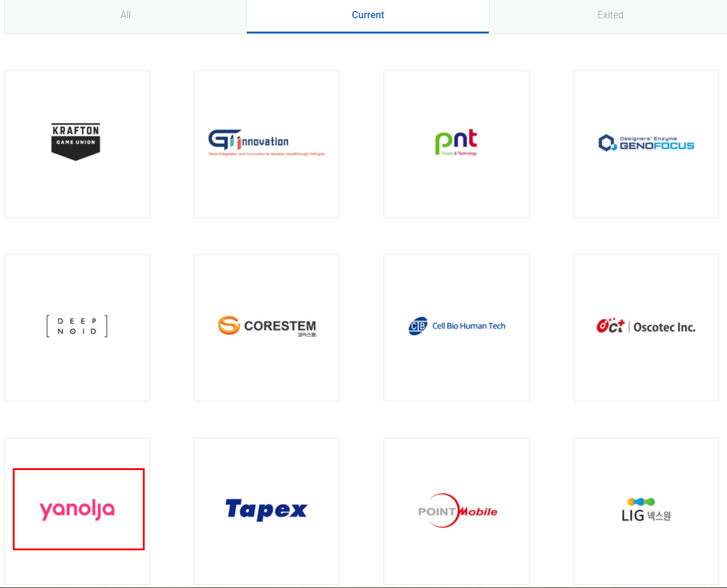The width and height of the screenshot is (727, 588).
Task: Open the Point Mobile logo card
Action: tap(457, 511)
